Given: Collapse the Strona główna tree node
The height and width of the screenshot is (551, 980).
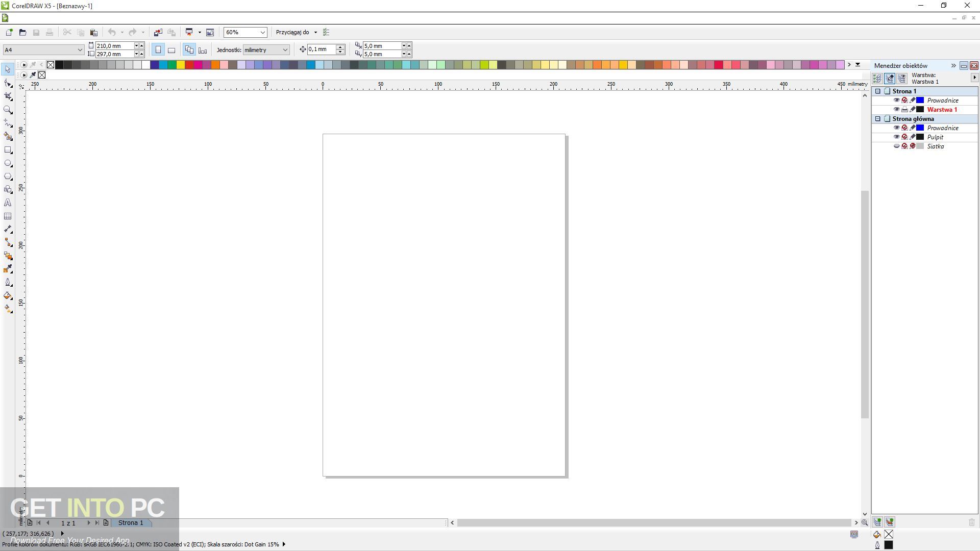Looking at the screenshot, I should (x=878, y=118).
